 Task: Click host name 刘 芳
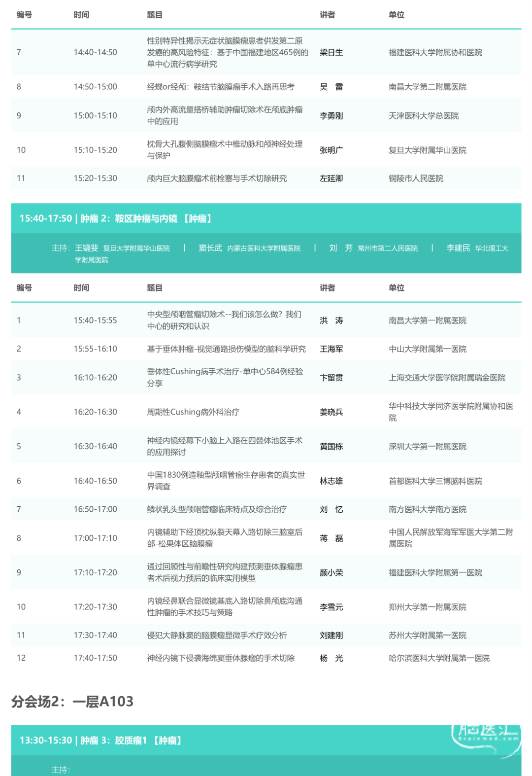click(x=341, y=248)
